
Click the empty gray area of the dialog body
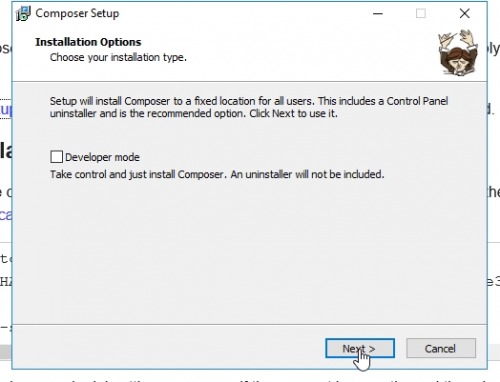pyautogui.click(x=249, y=253)
